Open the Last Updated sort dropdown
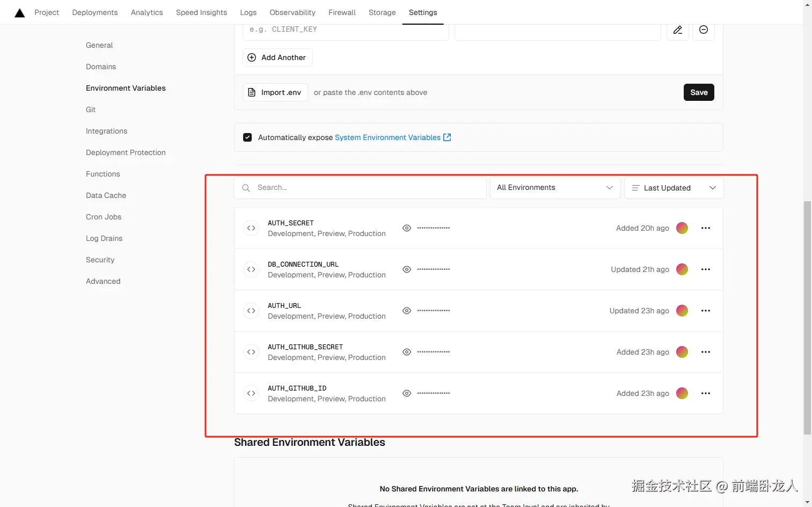This screenshot has height=507, width=812. 674,188
